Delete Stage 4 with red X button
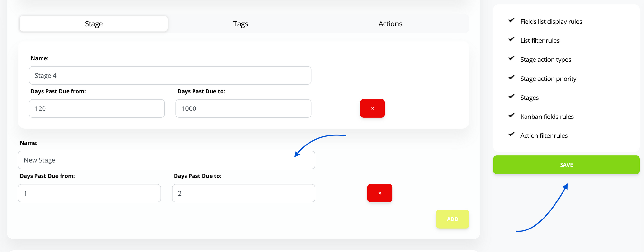 pyautogui.click(x=372, y=108)
